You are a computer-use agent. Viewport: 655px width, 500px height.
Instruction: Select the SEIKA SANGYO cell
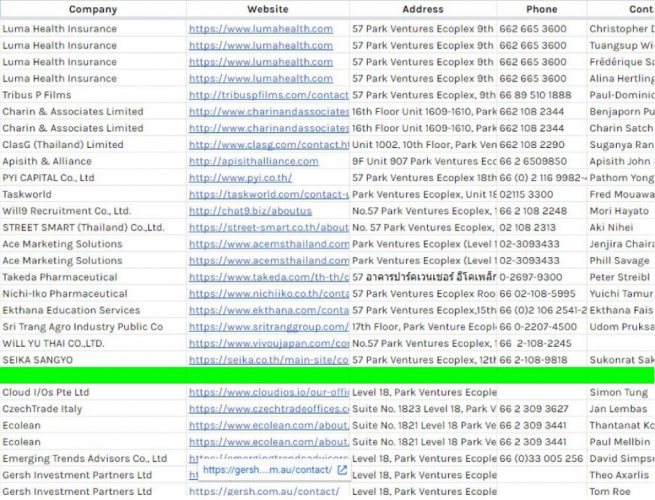coord(93,360)
